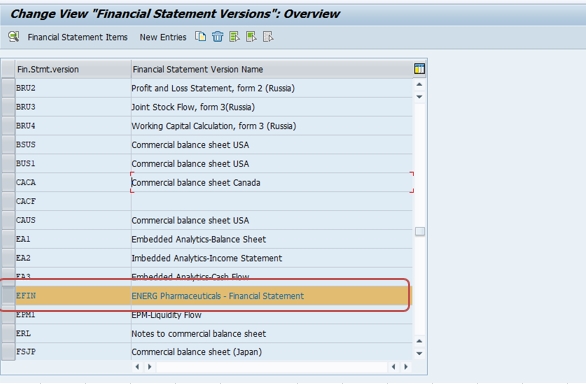Select the ERL version code cell

pyautogui.click(x=73, y=334)
